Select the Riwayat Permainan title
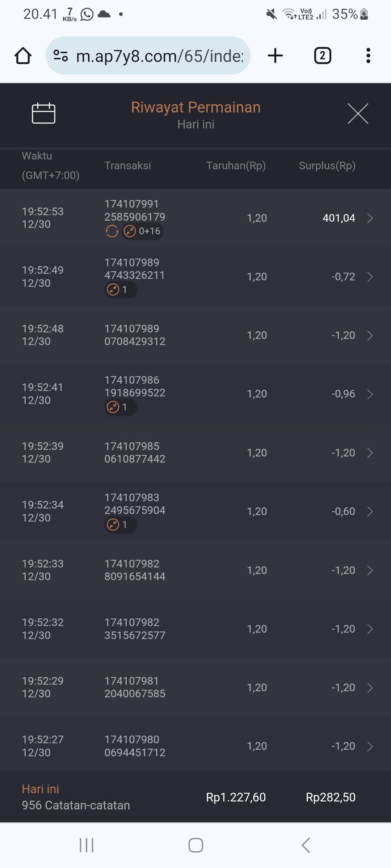391x868 pixels. click(195, 107)
